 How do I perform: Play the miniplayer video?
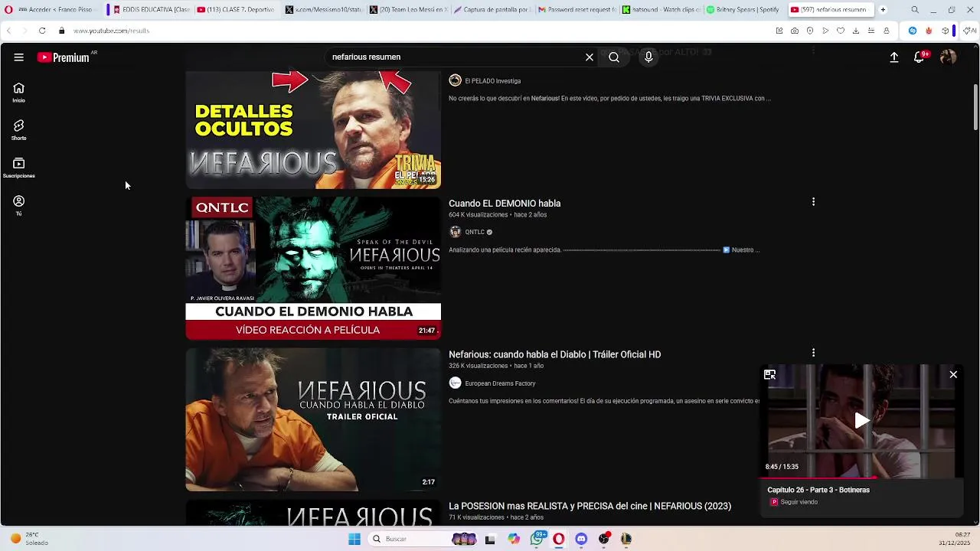(862, 420)
